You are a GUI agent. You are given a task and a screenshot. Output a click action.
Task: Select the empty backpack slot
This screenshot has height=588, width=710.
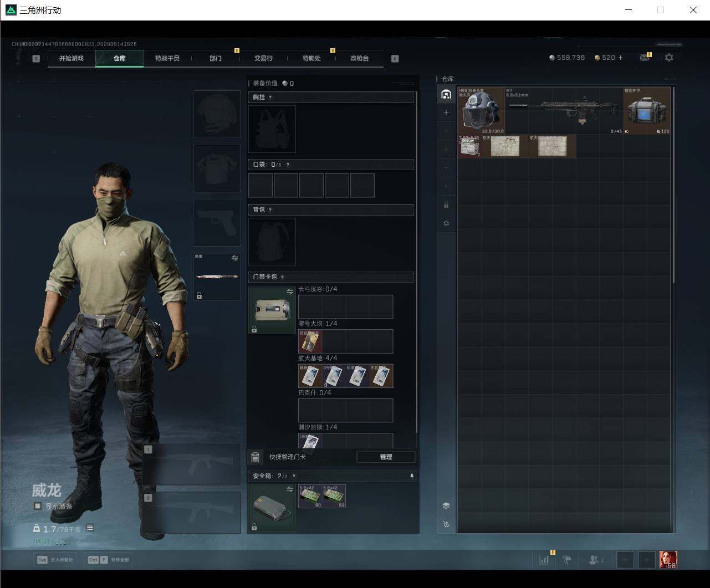[272, 242]
